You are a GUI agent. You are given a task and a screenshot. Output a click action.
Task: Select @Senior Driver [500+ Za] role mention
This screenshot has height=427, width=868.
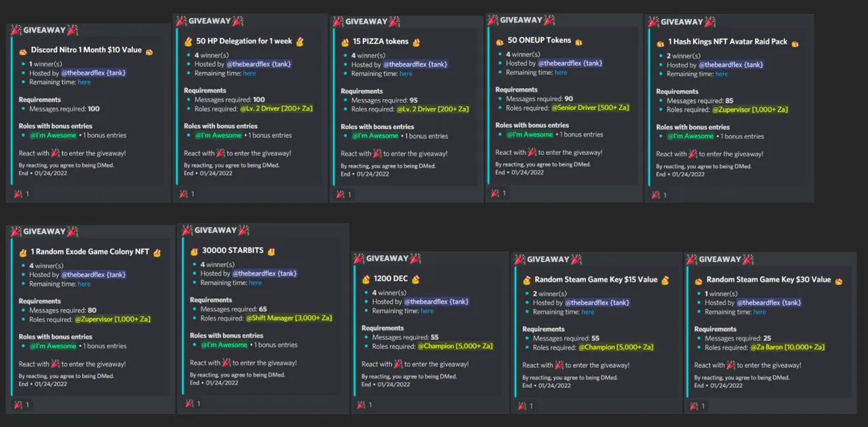[590, 108]
